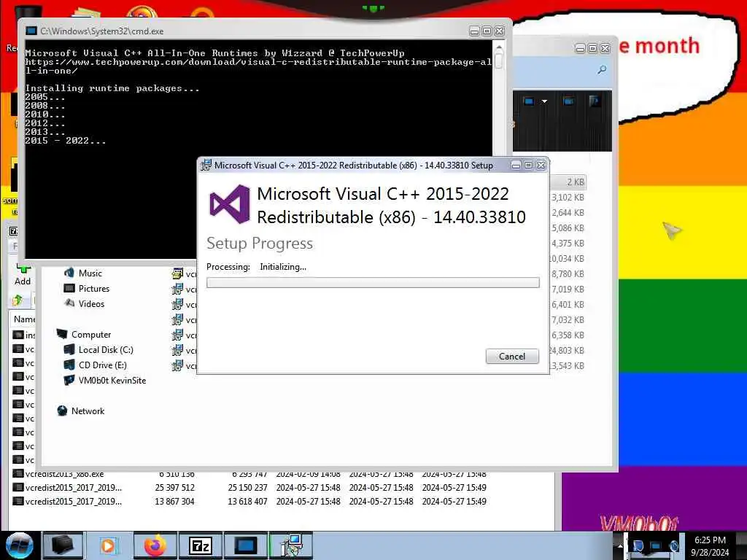This screenshot has width=747, height=560.
Task: Maximize the cmd.exe window
Action: pos(487,31)
